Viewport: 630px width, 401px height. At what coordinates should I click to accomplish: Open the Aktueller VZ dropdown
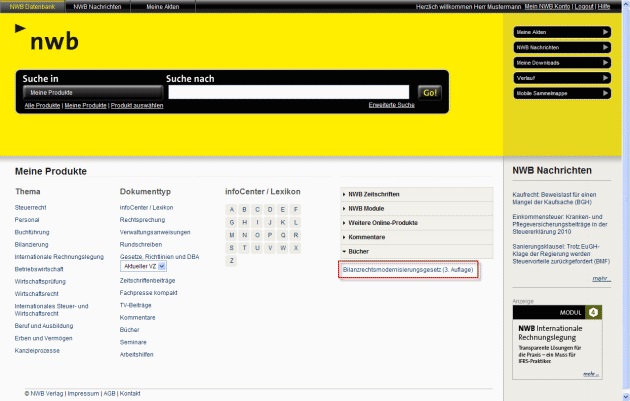(143, 267)
